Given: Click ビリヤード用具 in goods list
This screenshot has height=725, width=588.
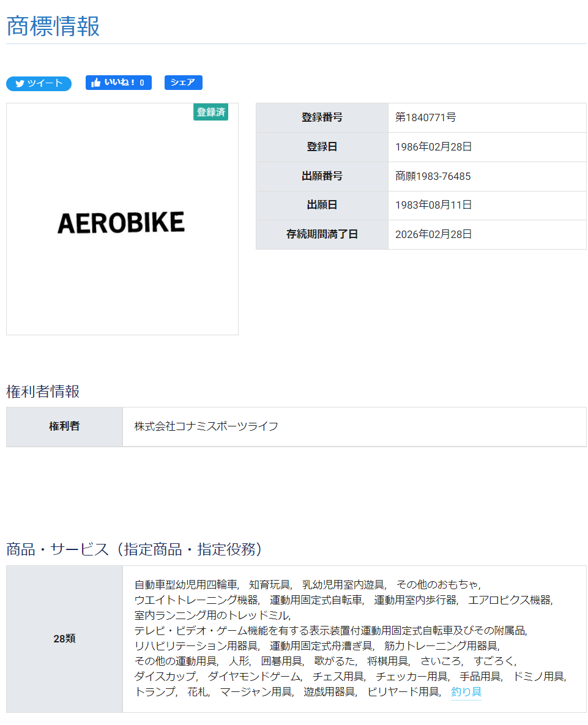Looking at the screenshot, I should click(403, 692).
